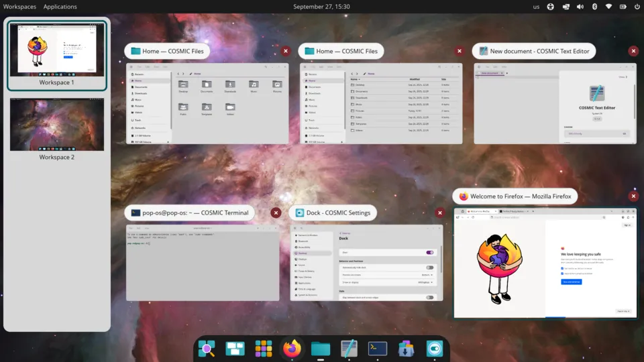
Task: Click Downloads row in list-view Files window
Action: 404,98
